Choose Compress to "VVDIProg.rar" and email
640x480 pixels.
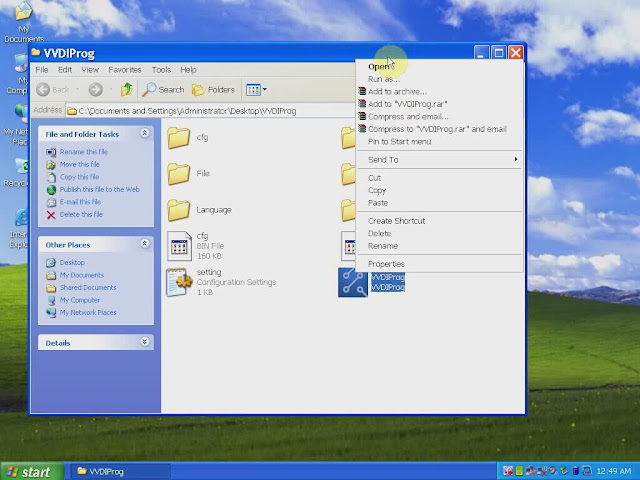(x=440, y=129)
